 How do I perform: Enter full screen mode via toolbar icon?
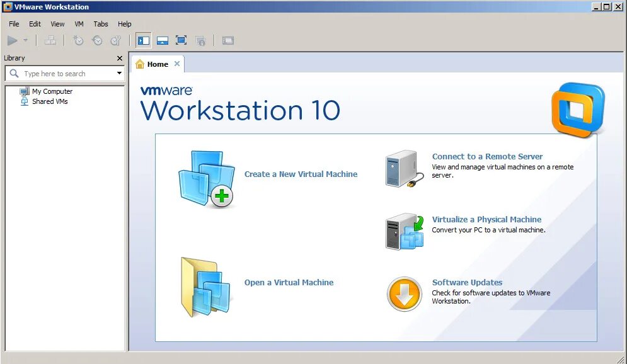(181, 40)
